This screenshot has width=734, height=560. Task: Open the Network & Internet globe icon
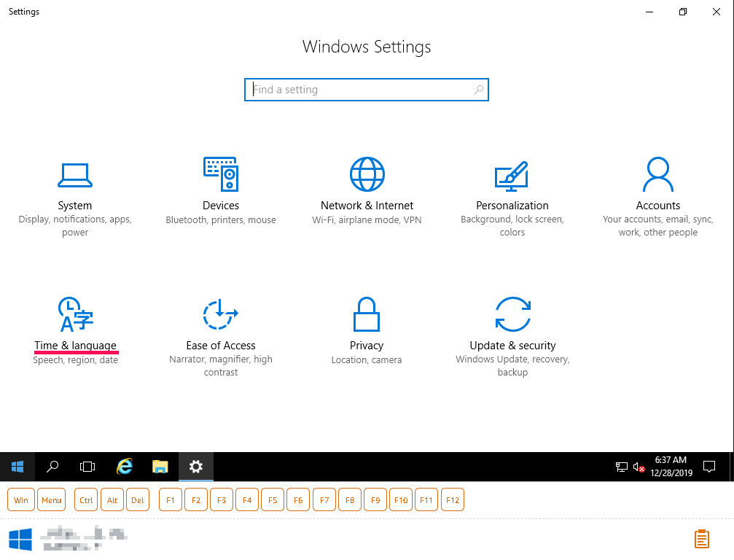tap(367, 174)
